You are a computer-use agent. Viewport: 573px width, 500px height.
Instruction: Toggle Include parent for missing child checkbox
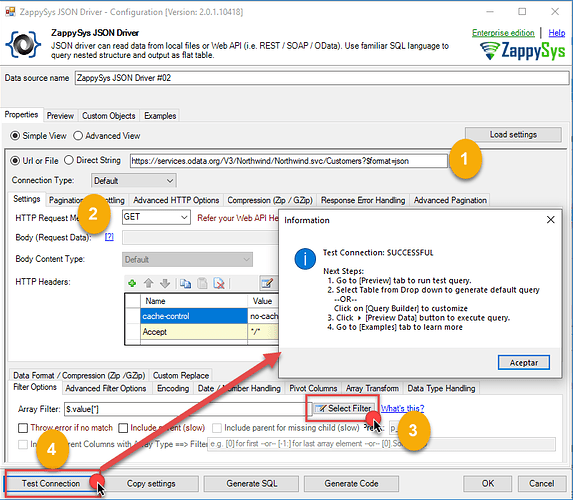(217, 428)
